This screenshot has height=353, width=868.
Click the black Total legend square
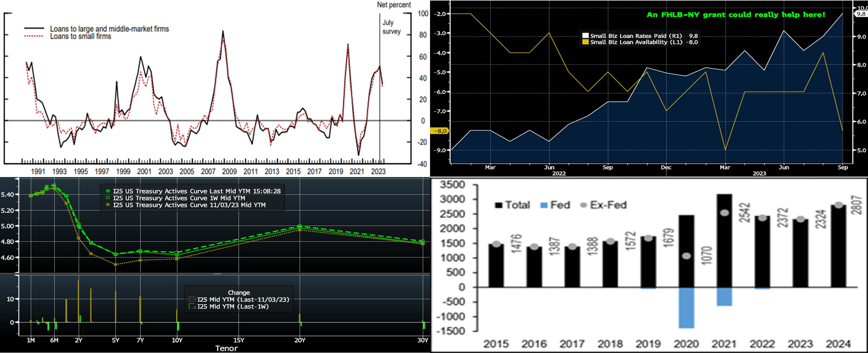coord(498,205)
